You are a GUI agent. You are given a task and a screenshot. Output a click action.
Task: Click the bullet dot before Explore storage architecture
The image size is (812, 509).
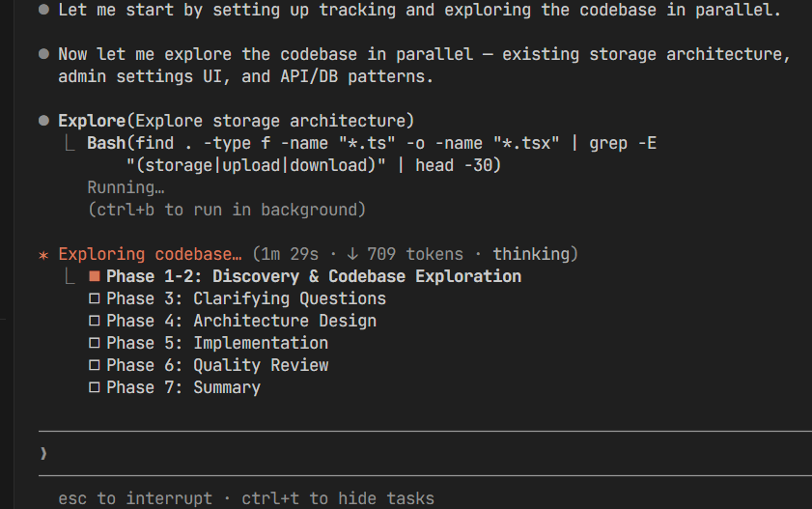point(44,121)
